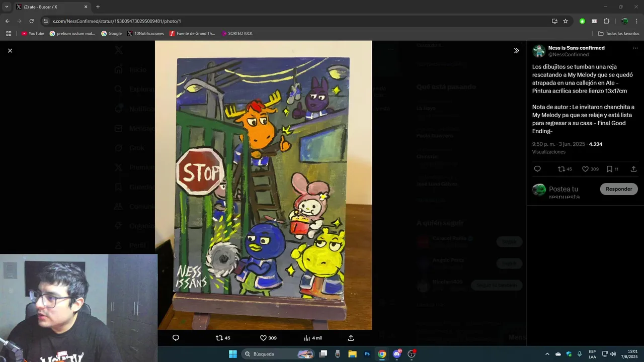This screenshot has height=362, width=644.
Task: Open Task View in the taskbar
Action: (x=323, y=354)
